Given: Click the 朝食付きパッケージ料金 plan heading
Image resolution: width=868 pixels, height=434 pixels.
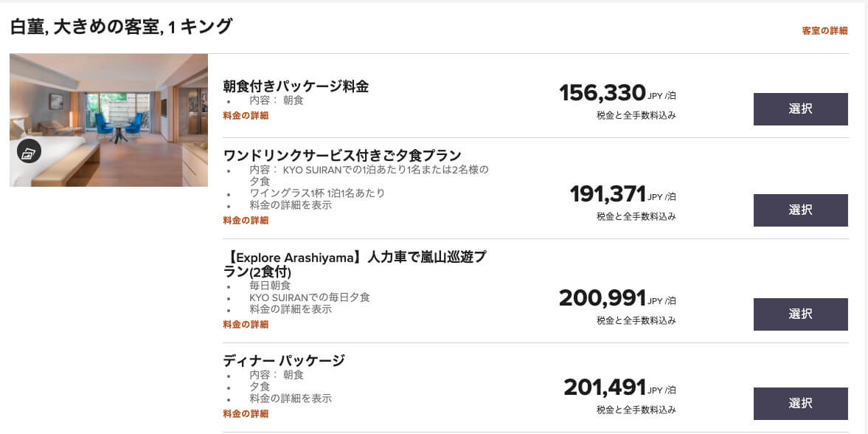Looking at the screenshot, I should tap(298, 86).
